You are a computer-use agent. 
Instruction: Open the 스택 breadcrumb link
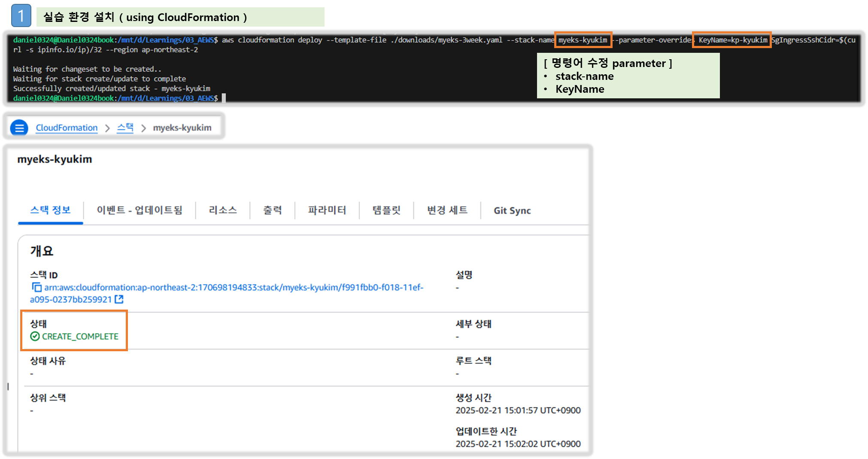pos(125,128)
